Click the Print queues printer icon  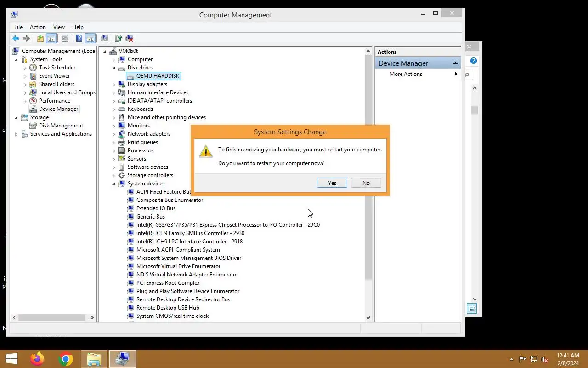[x=122, y=142]
